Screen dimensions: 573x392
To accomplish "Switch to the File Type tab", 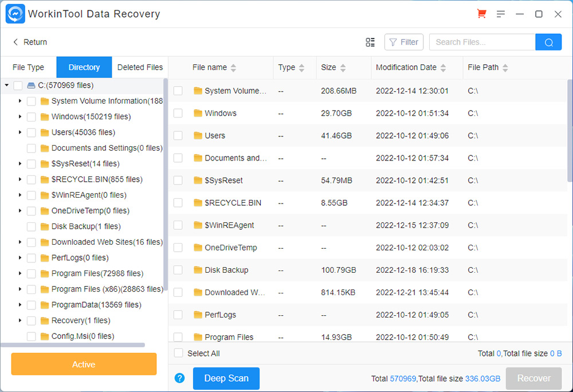I will 28,67.
